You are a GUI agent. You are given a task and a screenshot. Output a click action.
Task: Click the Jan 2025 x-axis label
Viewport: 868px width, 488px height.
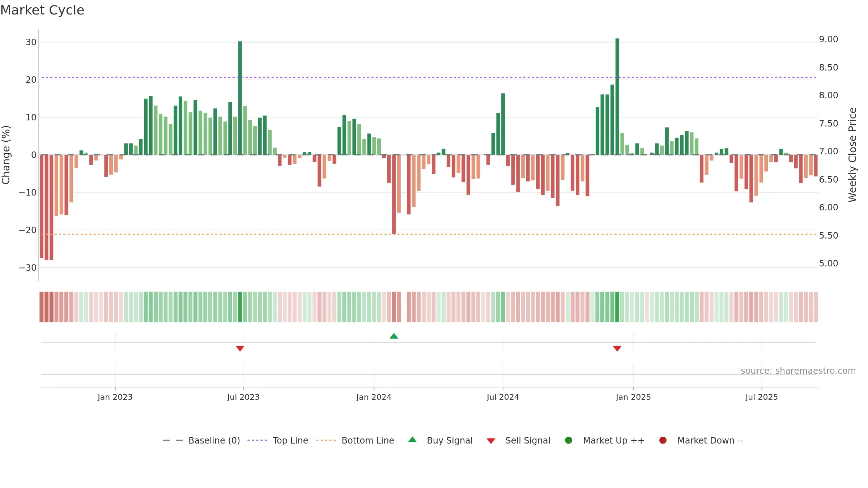633,397
